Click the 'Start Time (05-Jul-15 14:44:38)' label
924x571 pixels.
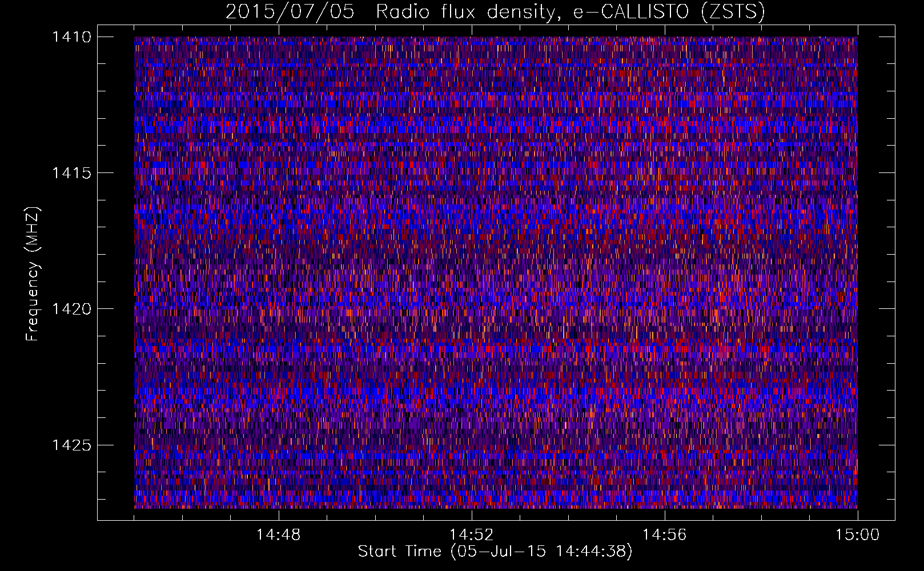point(495,552)
